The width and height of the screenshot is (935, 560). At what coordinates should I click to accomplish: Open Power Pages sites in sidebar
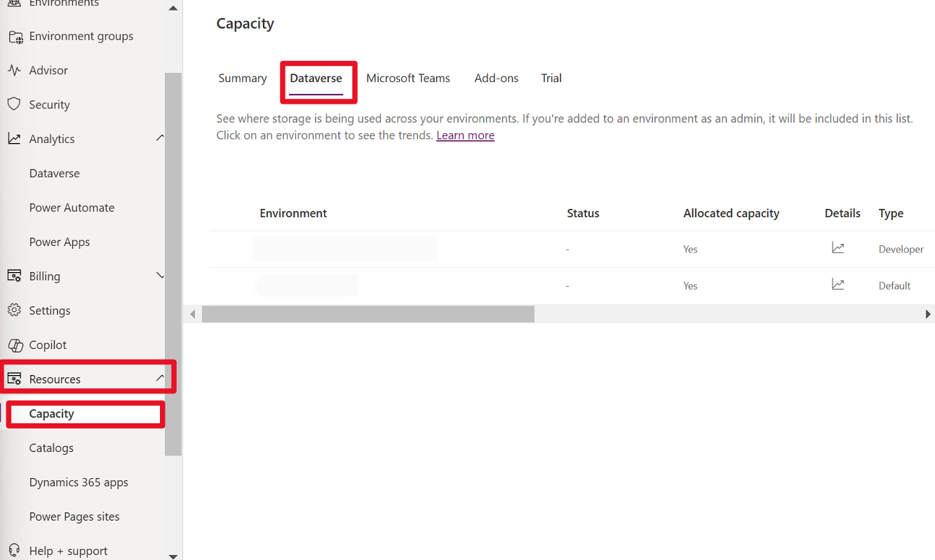click(74, 517)
